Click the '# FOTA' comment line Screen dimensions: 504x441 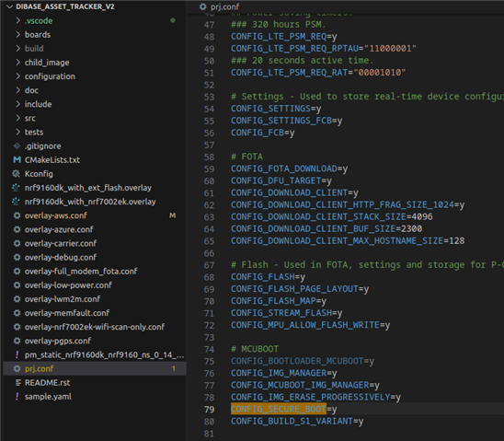[x=246, y=157]
